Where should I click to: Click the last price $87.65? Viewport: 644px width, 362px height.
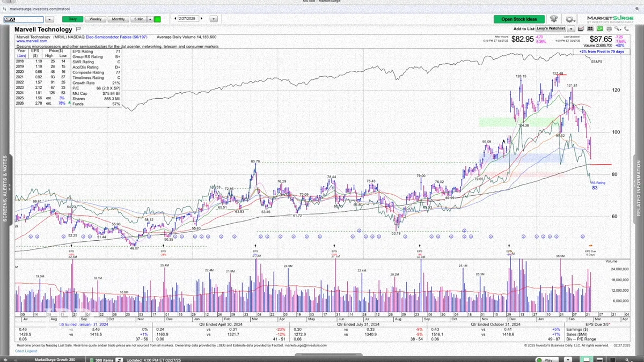click(x=601, y=39)
